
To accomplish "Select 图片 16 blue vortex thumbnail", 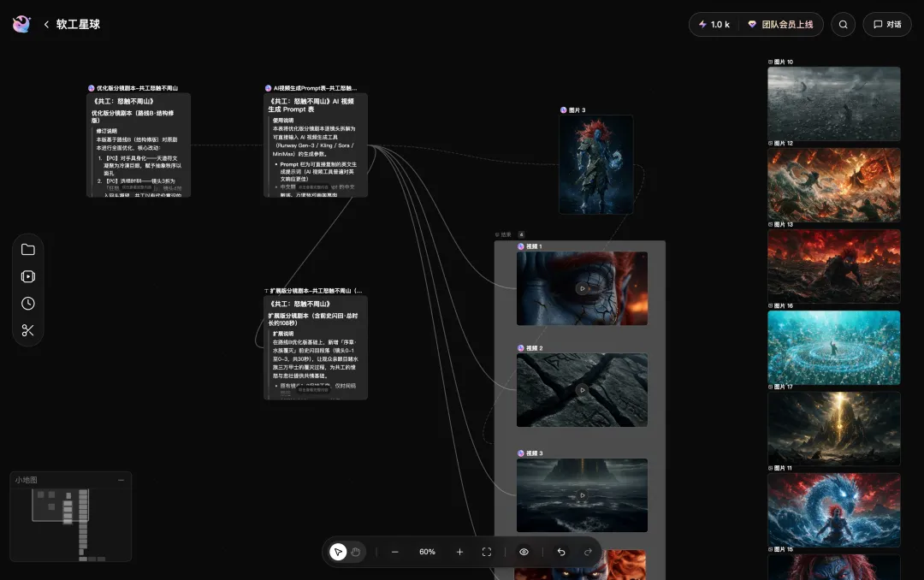I will click(x=834, y=348).
